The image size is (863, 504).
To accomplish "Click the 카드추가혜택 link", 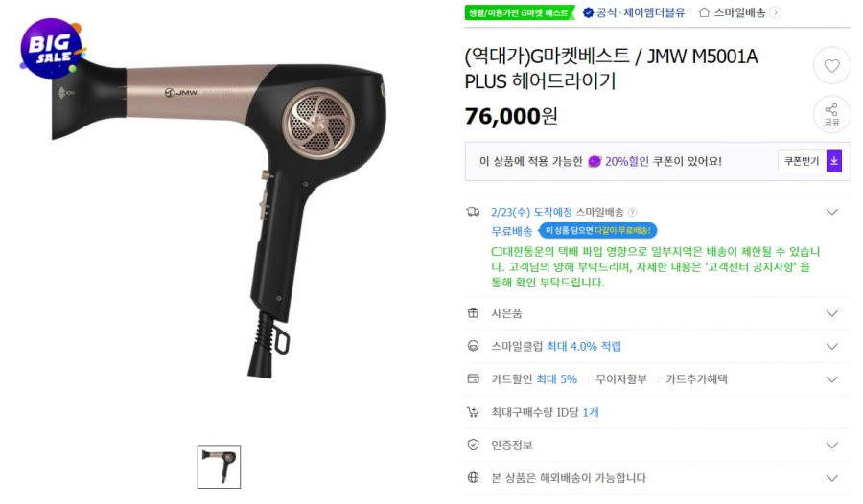I will pyautogui.click(x=696, y=379).
